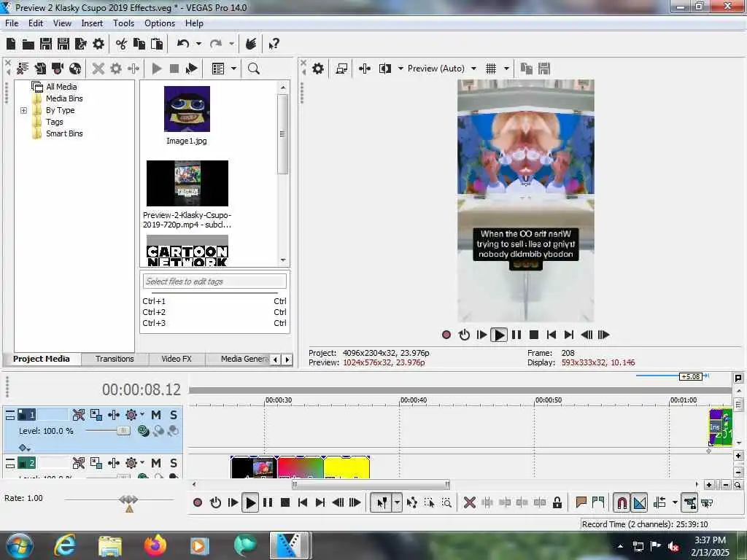Screen dimensions: 747x560
Task: Save the project with the floppy disk icon
Action: (46, 44)
